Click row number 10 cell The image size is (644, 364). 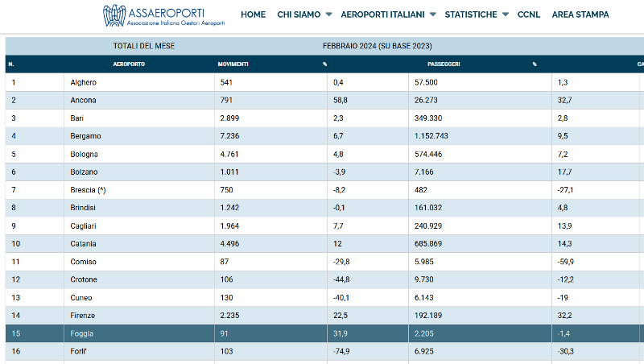point(35,244)
